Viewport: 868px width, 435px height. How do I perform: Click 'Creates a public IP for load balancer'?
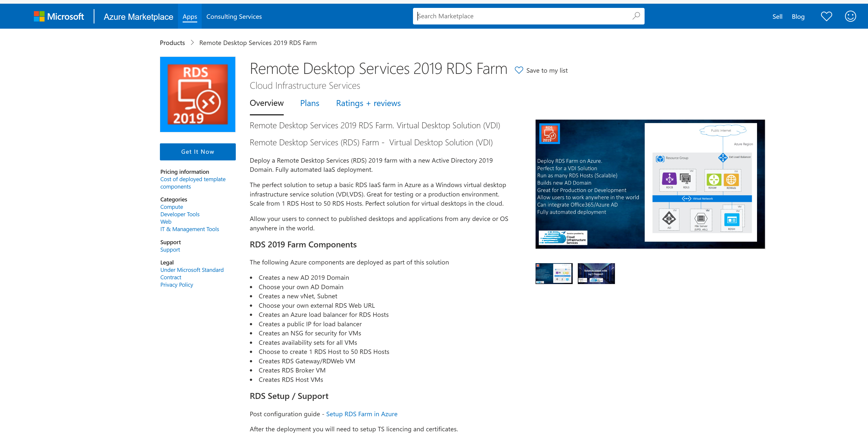coord(310,324)
